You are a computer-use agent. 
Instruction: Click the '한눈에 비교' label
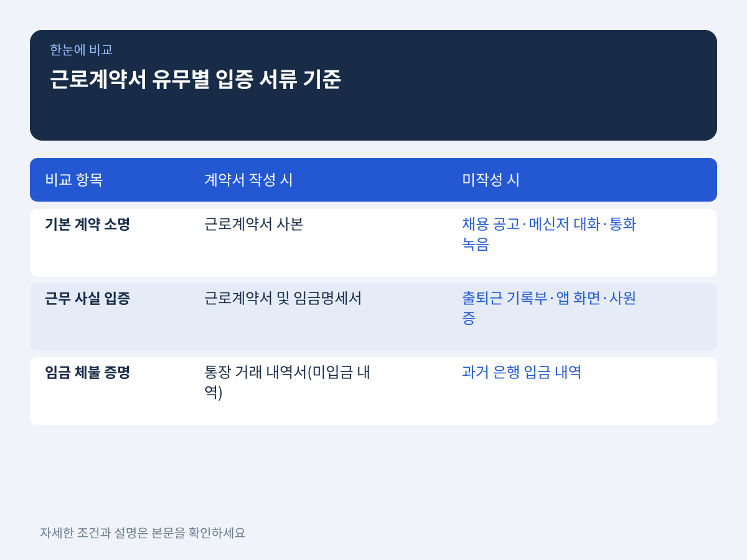click(x=81, y=50)
